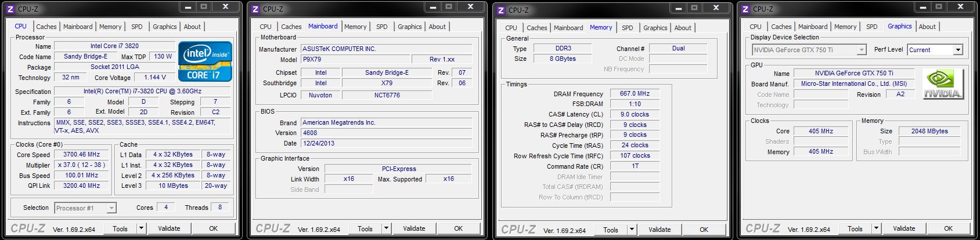Click the Core Voltage value 1.144 V
The image size is (980, 240).
tap(155, 77)
